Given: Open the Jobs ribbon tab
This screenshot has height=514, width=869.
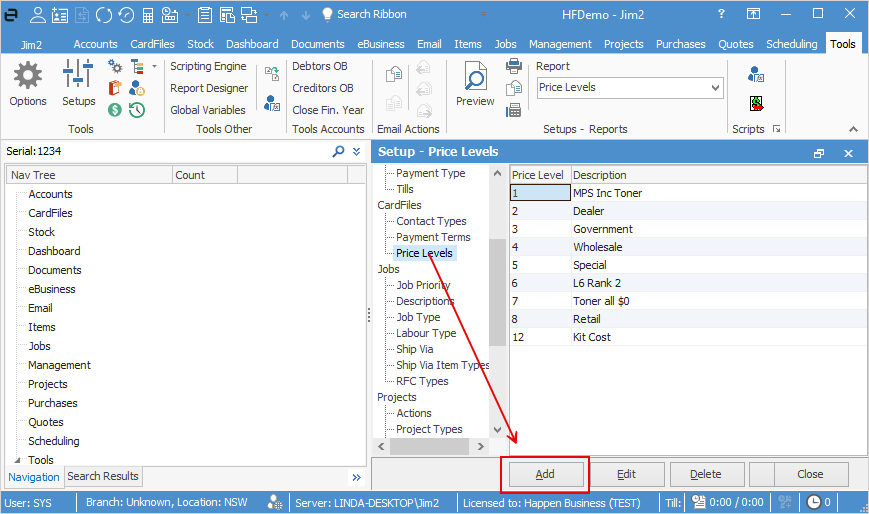Looking at the screenshot, I should [x=505, y=44].
